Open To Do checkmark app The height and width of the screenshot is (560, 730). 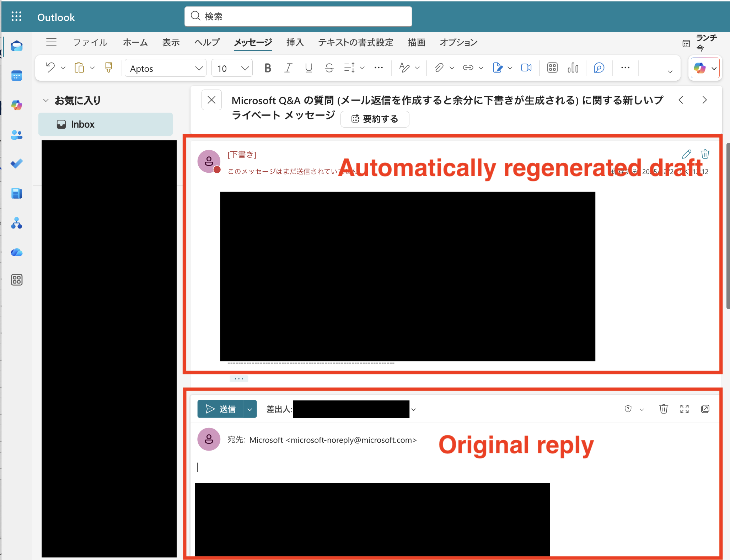(x=17, y=163)
